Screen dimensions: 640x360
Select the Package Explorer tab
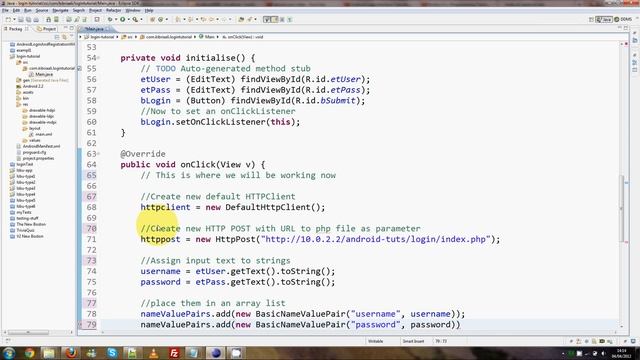(16, 29)
